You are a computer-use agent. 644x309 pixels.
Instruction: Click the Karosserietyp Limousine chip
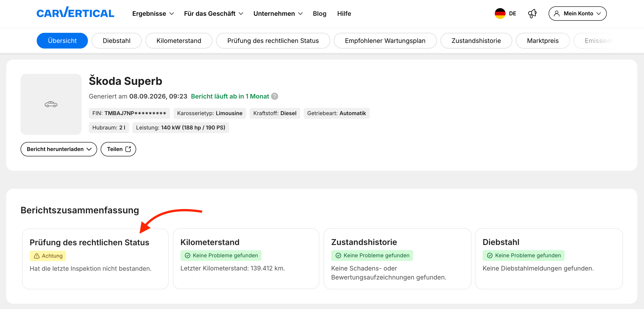pos(210,113)
